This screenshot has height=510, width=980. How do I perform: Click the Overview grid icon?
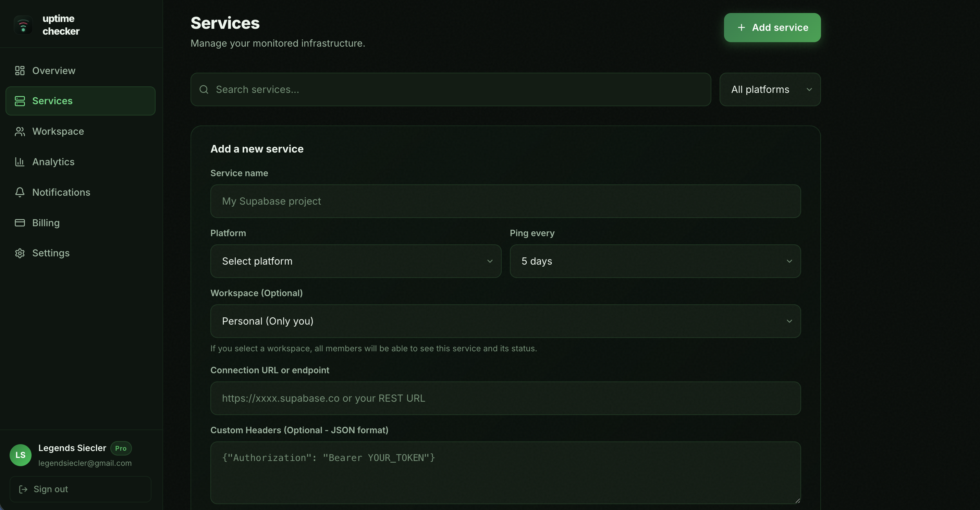[20, 71]
